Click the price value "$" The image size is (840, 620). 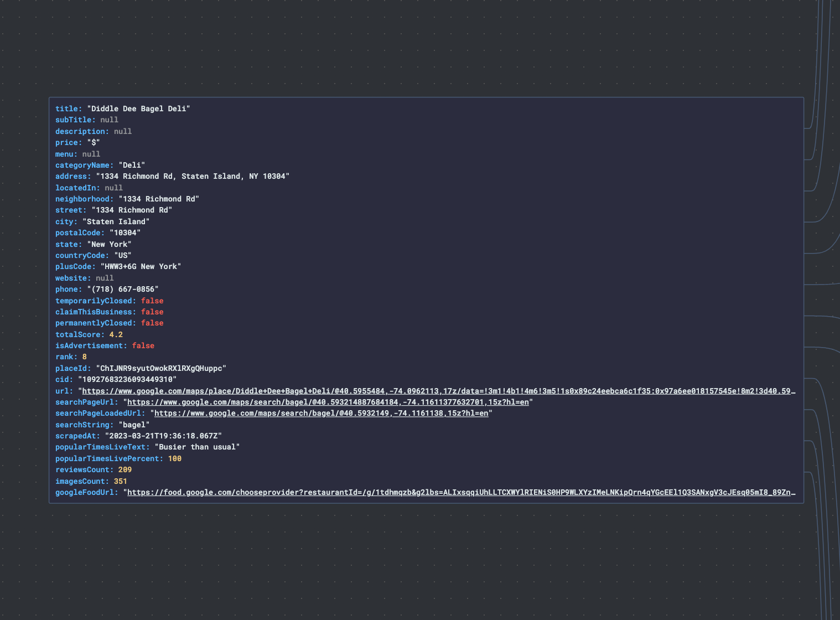click(94, 142)
